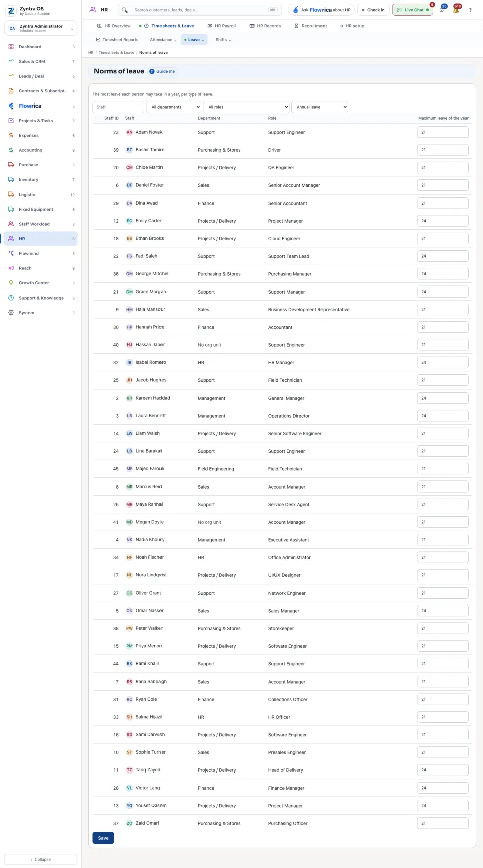The image size is (483, 868).
Task: Open the Shifts submenu
Action: pyautogui.click(x=223, y=40)
